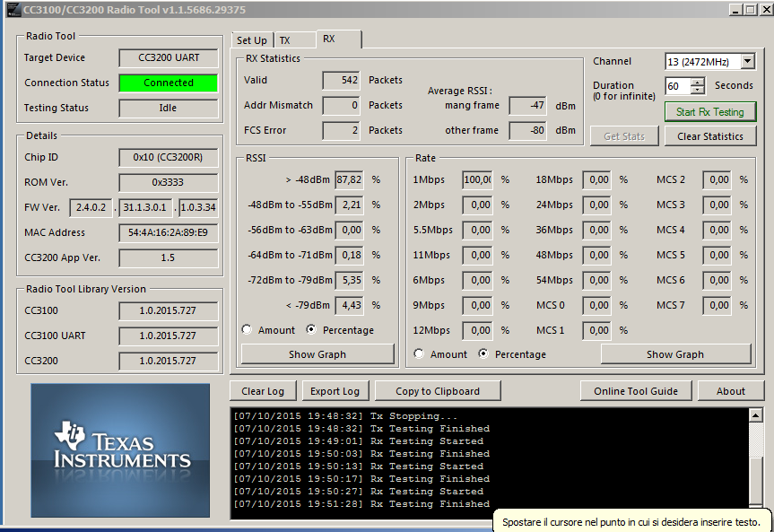Open the Channel dropdown
774x532 pixels.
748,61
